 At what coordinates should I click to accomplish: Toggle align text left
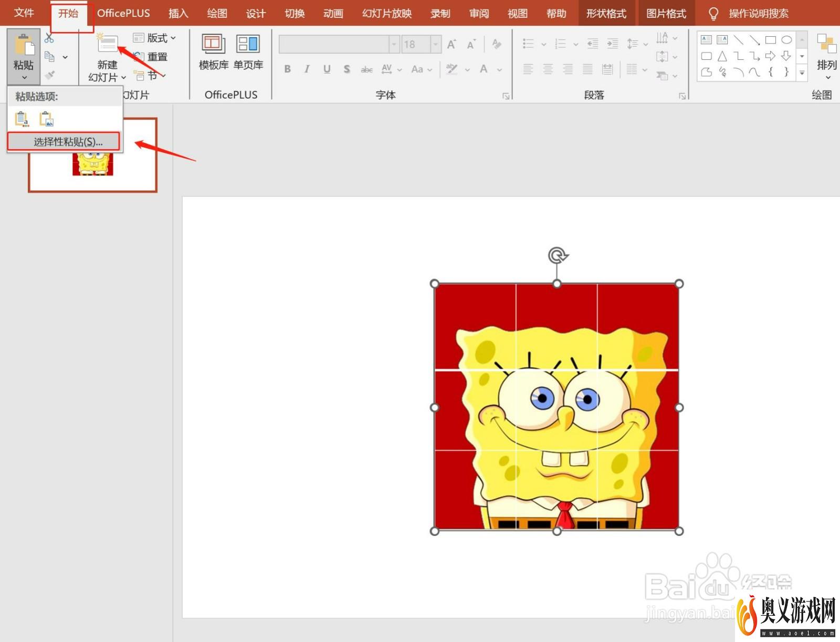[528, 69]
